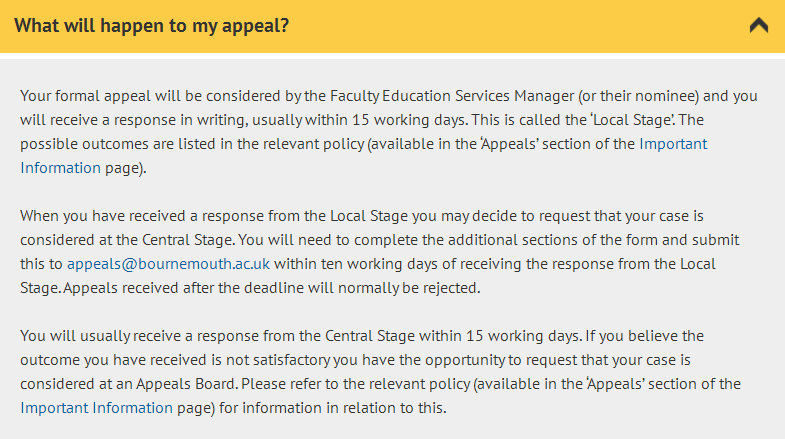The height and width of the screenshot is (439, 785).
Task: Click 'for information in relation to this' text
Action: 332,408
